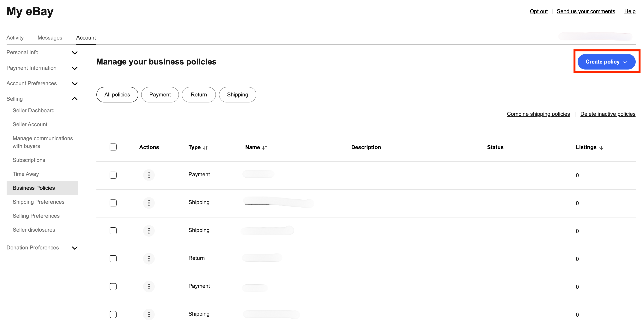The image size is (644, 330).
Task: Open Seller disclosures in sidebar
Action: tap(34, 230)
